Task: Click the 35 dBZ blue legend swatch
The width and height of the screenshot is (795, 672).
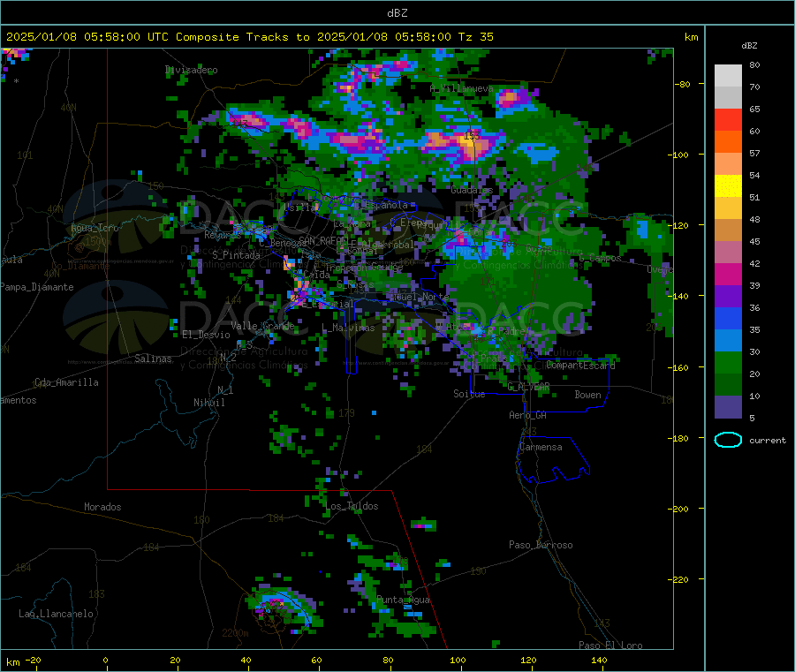Action: click(x=728, y=318)
